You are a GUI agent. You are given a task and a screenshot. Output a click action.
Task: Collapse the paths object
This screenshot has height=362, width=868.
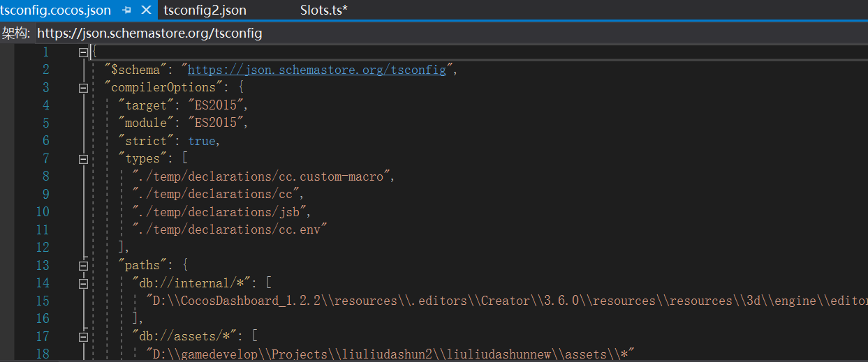[84, 266]
